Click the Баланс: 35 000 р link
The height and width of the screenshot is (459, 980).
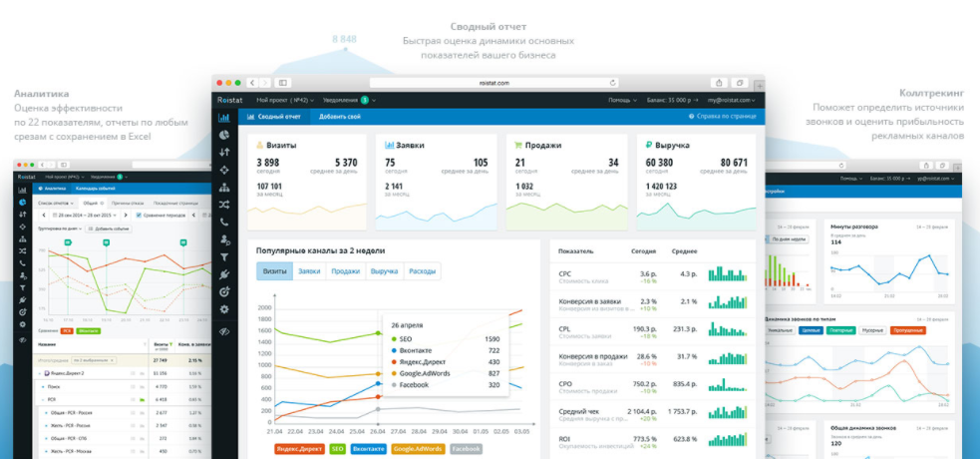pos(672,100)
